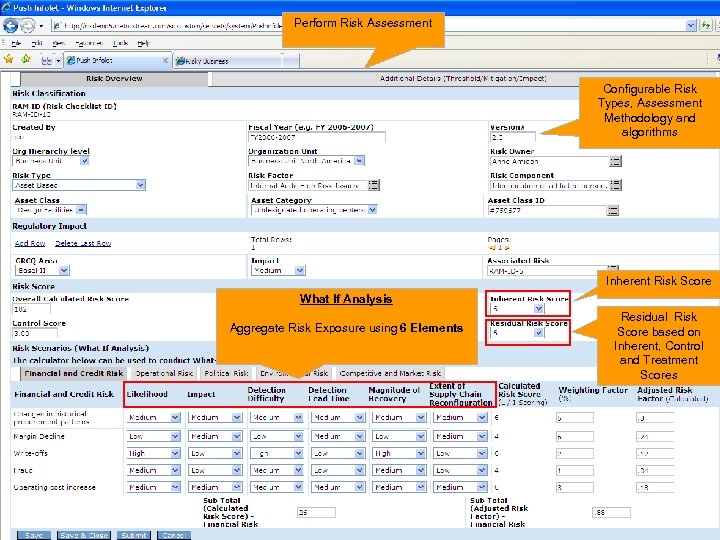Expand the Risk Type dropdown
Screen dimensions: 720x540
click(x=141, y=185)
